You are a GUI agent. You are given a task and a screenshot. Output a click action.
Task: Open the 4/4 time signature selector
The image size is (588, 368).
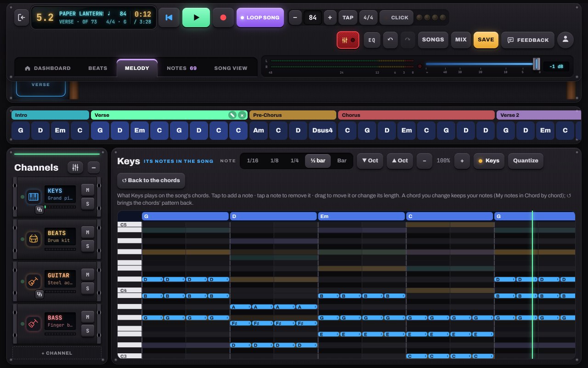pos(368,17)
